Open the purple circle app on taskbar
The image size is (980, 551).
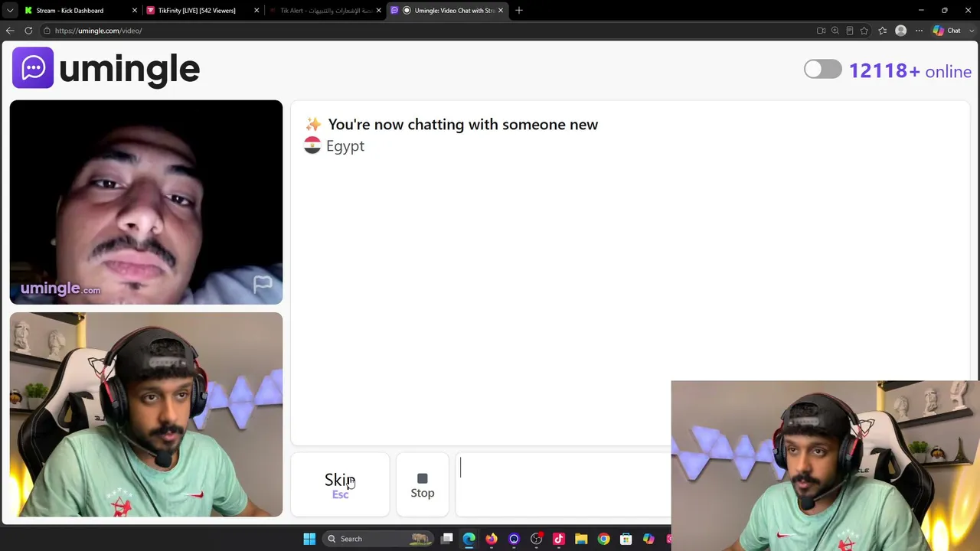514,539
